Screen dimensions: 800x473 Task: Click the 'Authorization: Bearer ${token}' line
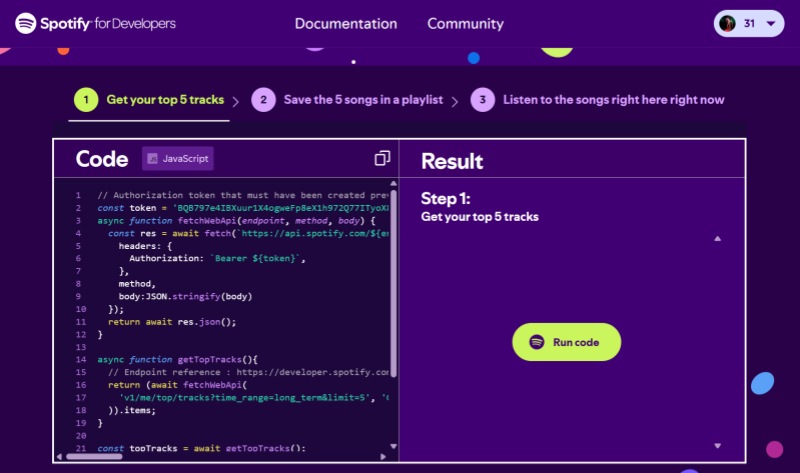click(217, 258)
